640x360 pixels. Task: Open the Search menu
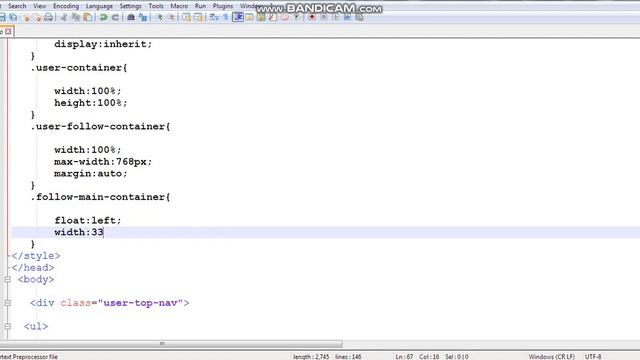(x=17, y=6)
